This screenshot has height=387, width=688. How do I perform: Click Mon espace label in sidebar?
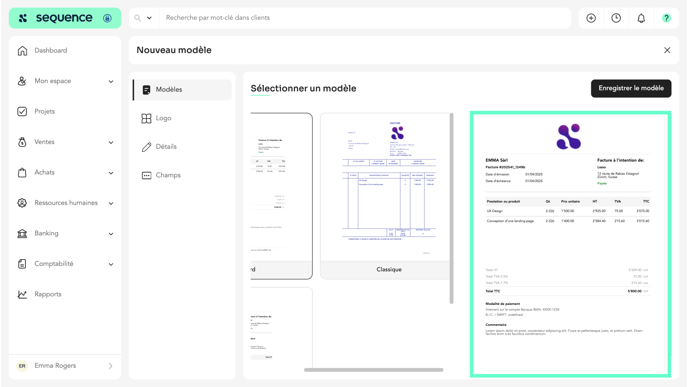[x=53, y=81]
